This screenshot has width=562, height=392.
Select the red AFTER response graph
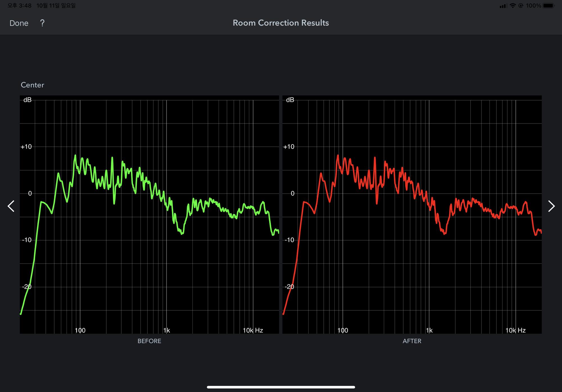click(x=412, y=214)
